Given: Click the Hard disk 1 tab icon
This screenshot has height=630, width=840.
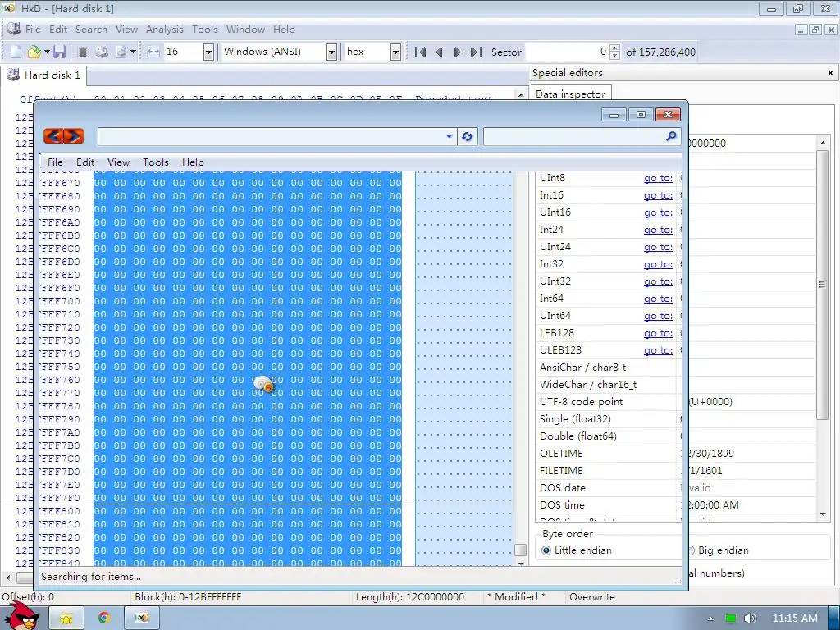Looking at the screenshot, I should point(13,75).
